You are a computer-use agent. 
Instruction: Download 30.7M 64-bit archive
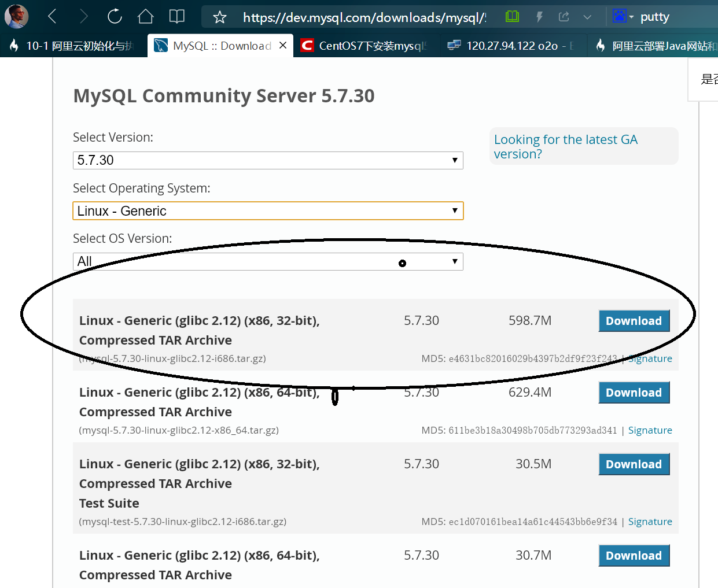pos(634,556)
